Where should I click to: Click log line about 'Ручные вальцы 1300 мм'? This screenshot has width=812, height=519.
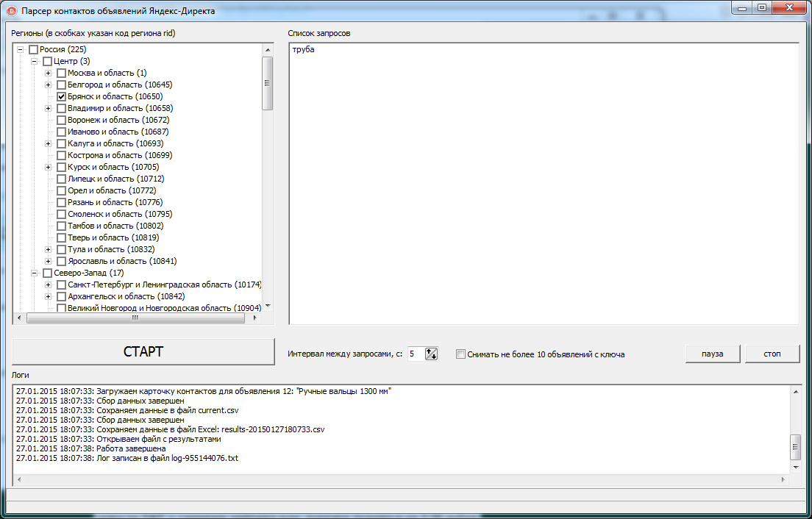click(204, 391)
